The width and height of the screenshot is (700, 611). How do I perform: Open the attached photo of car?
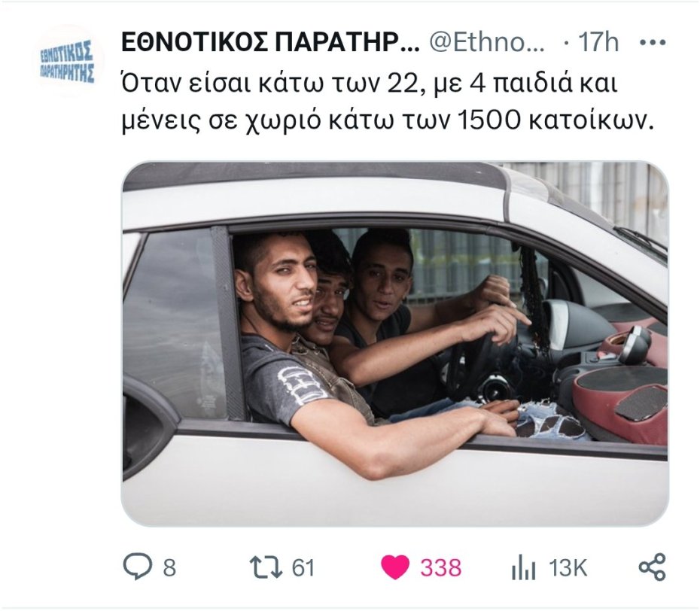tap(395, 344)
